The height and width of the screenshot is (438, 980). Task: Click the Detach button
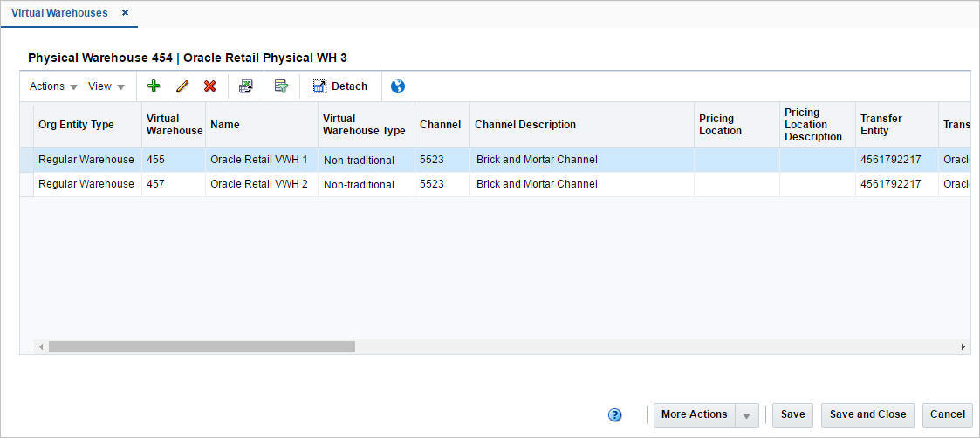340,86
